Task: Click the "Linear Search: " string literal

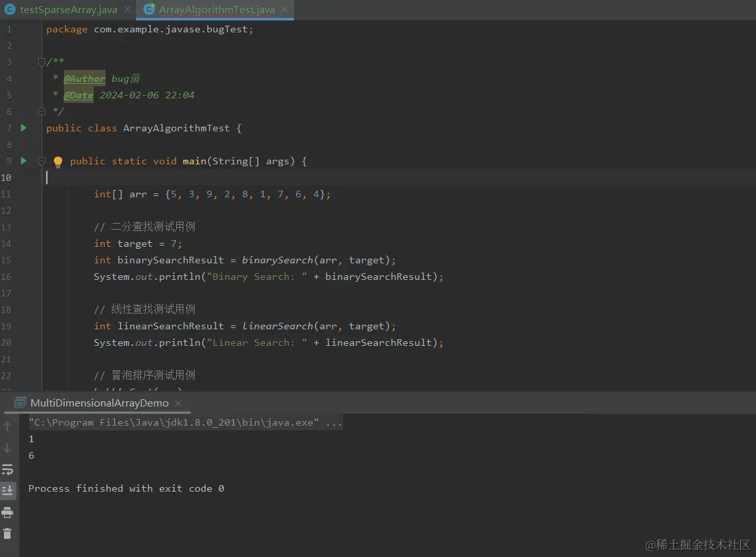Action: pyautogui.click(x=257, y=343)
